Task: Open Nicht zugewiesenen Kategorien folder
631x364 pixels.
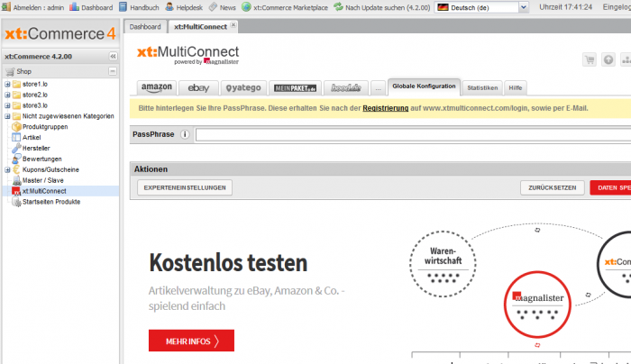Action: (63, 116)
